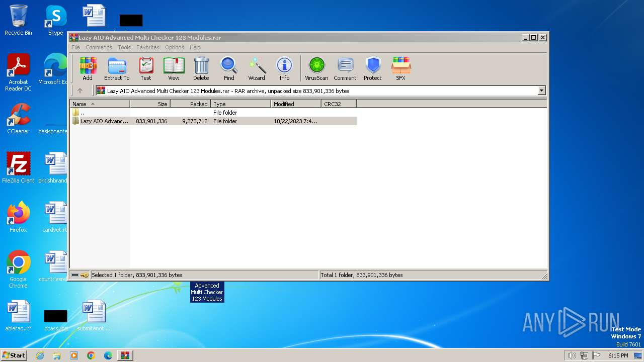Screen dimensions: 644x362
Task: Launch the Wizard tool
Action: point(257,69)
